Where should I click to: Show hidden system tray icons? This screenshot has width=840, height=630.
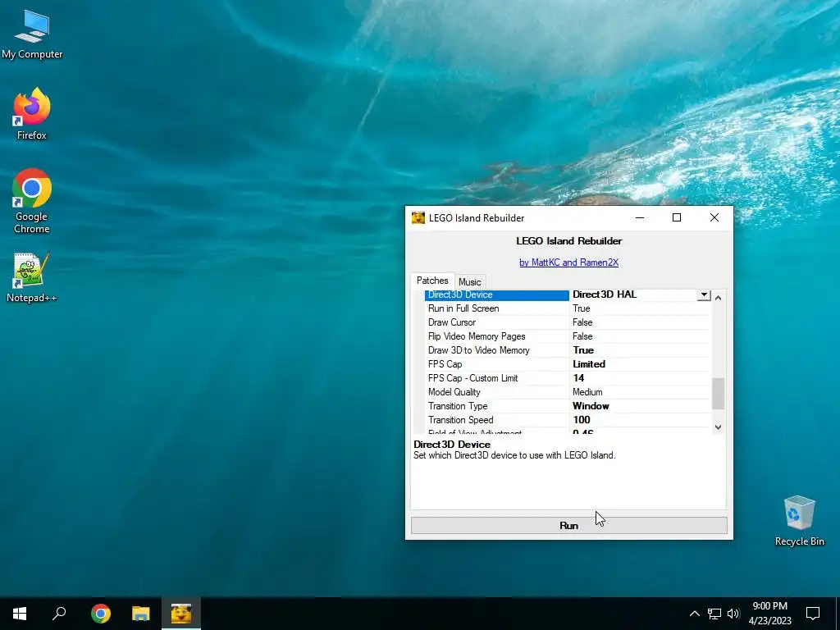(694, 614)
